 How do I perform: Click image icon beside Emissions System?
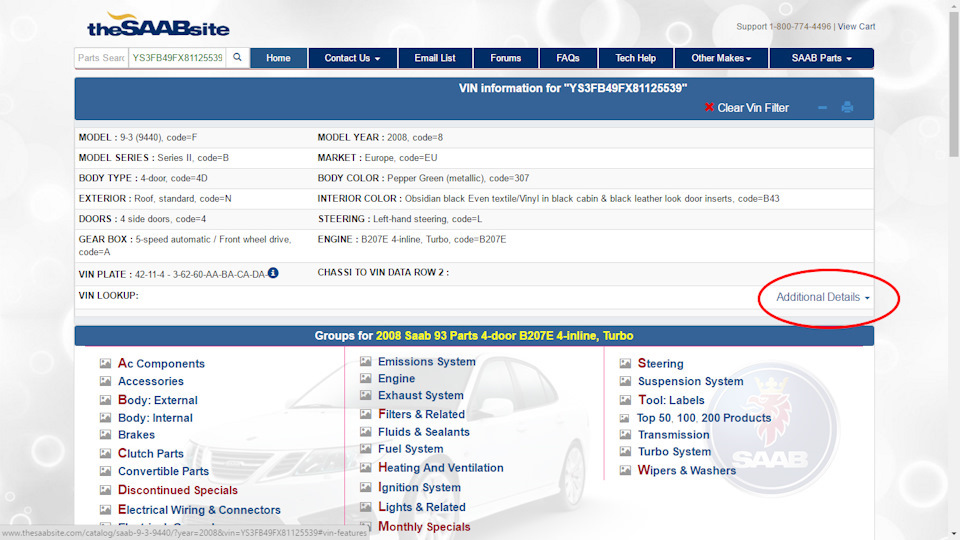[x=366, y=361]
